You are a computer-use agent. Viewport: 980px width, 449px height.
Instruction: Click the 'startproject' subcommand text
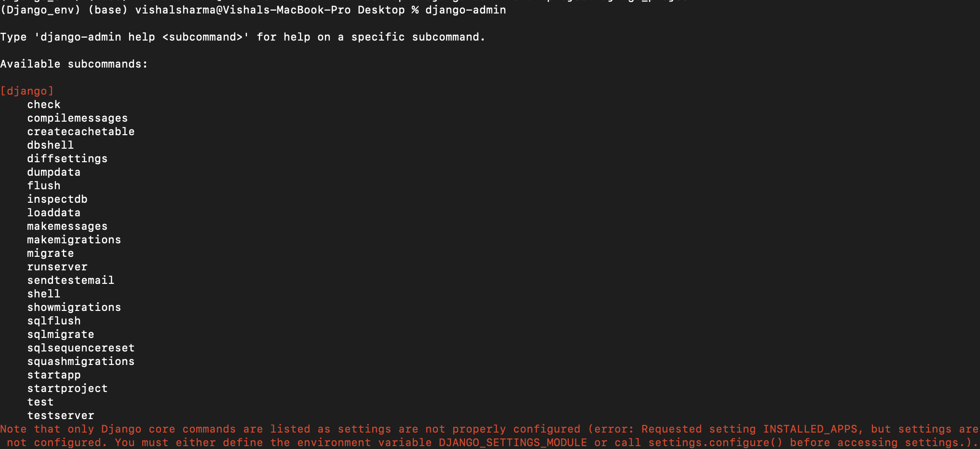[x=68, y=389]
